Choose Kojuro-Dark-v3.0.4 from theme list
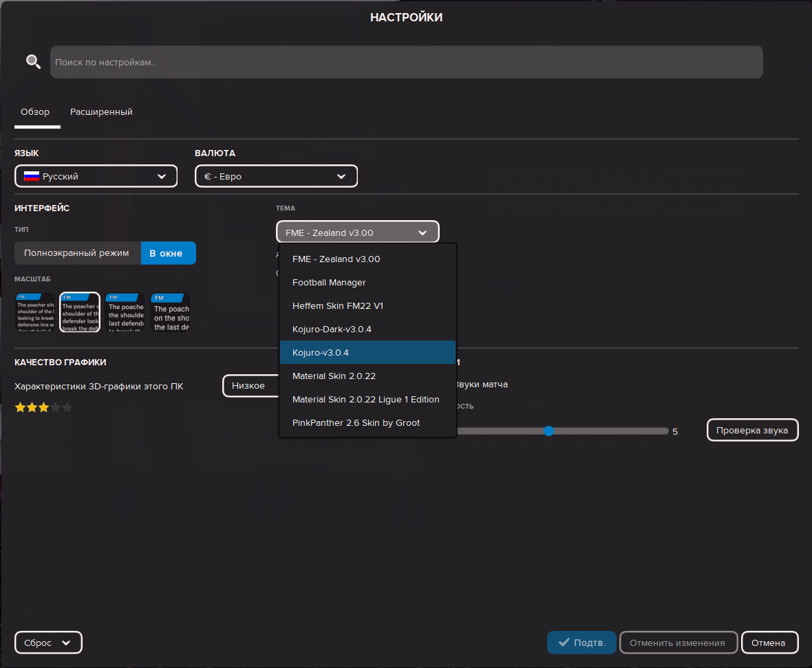 332,329
